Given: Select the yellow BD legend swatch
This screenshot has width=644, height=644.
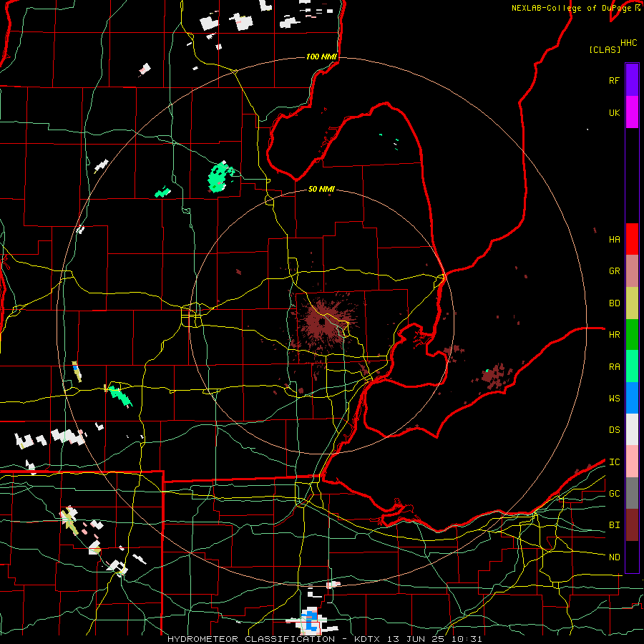Looking at the screenshot, I should pos(632,303).
